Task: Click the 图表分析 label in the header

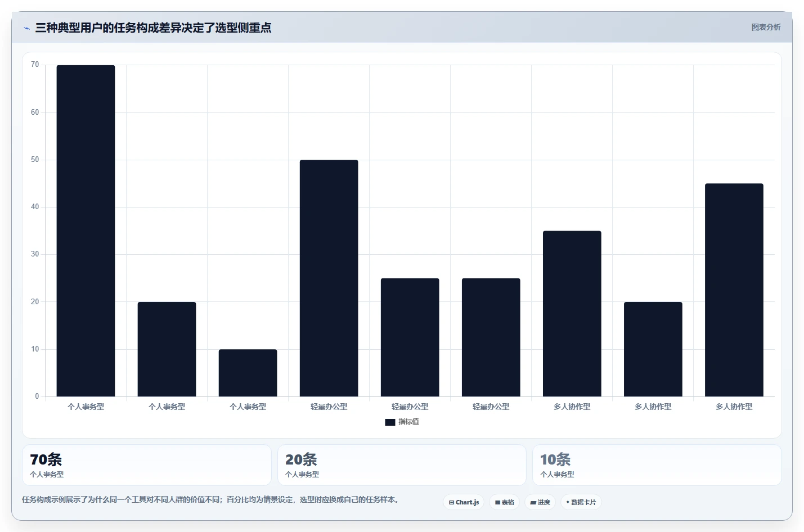Action: pyautogui.click(x=766, y=27)
